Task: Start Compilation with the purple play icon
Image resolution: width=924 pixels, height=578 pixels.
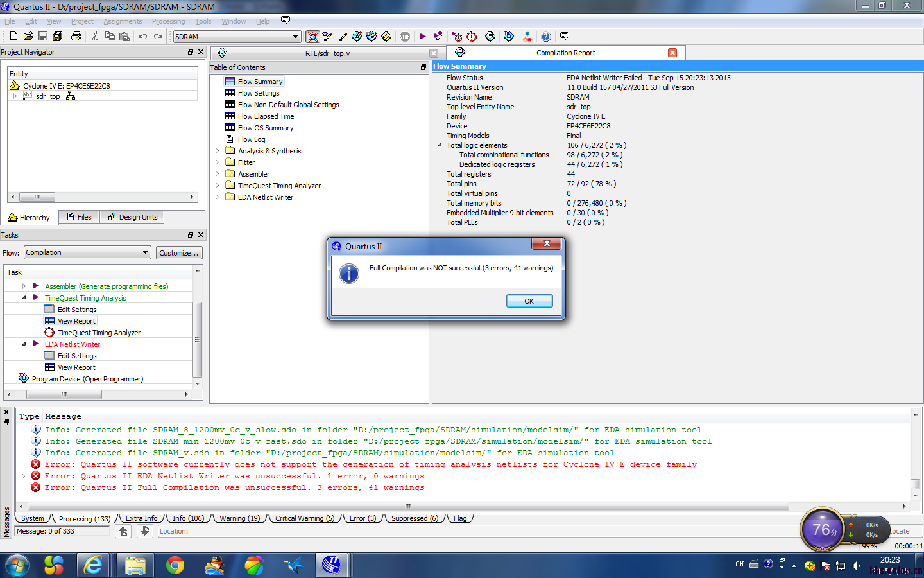Action: point(422,37)
